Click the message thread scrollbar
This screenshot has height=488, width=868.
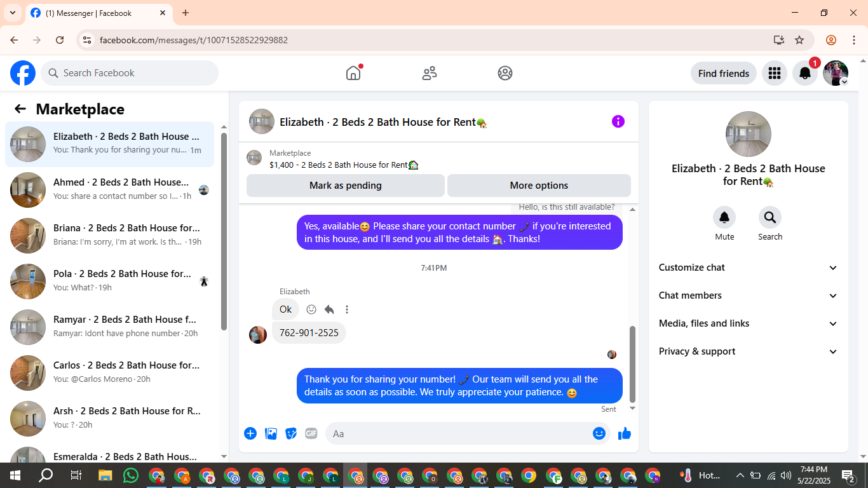point(632,364)
